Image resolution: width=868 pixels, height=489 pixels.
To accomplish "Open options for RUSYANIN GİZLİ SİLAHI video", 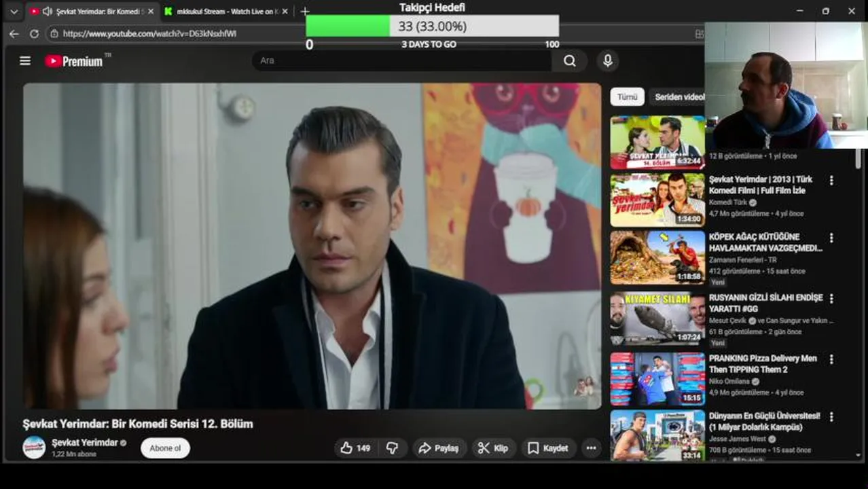I will pos(831,299).
